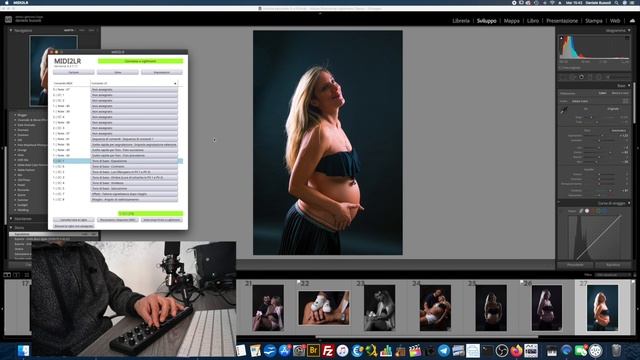The width and height of the screenshot is (640, 360).
Task: Open the App Store from the Dock
Action: [284, 351]
